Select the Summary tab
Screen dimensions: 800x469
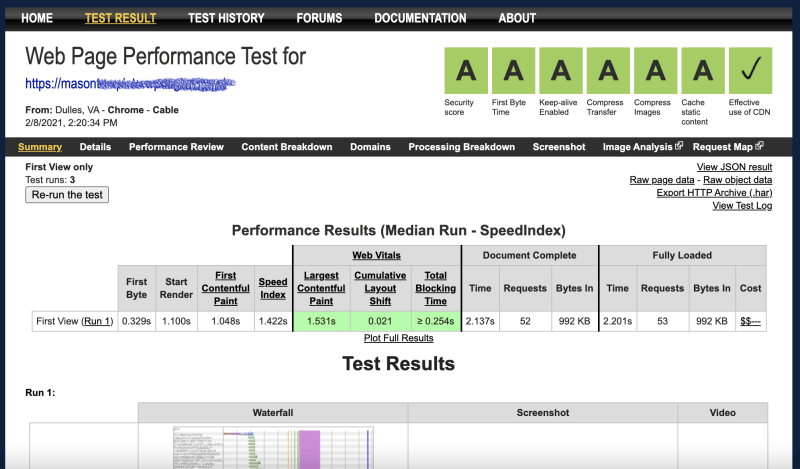(x=40, y=147)
